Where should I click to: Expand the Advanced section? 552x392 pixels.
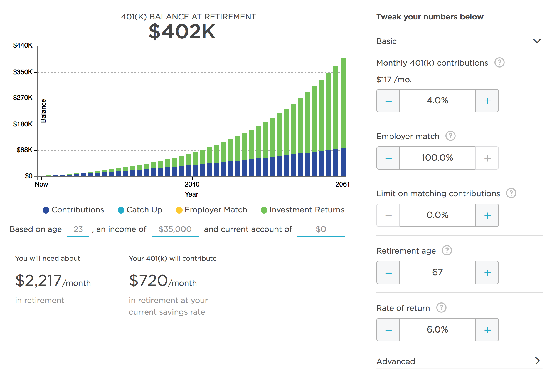click(537, 361)
